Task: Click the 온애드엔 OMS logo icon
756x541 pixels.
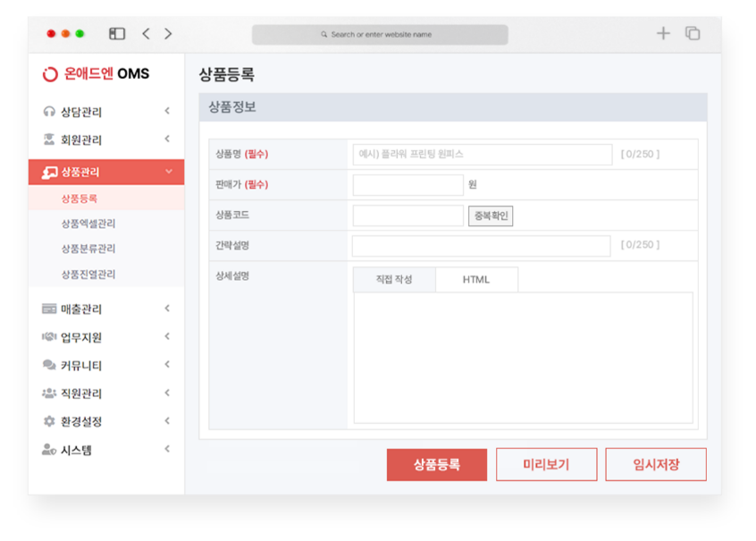Action: pyautogui.click(x=50, y=74)
